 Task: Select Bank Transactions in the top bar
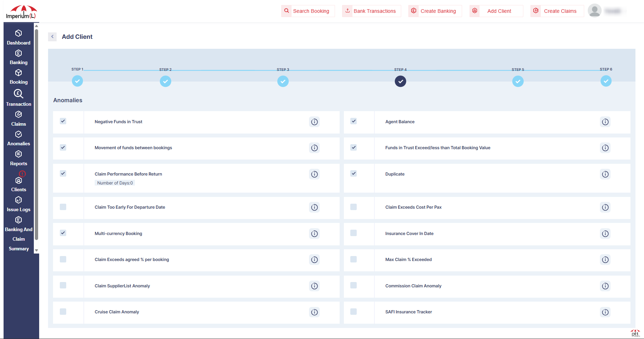371,11
